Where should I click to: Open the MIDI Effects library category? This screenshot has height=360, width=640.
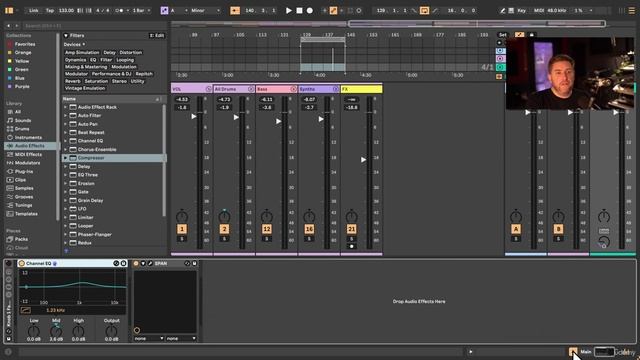pyautogui.click(x=28, y=154)
